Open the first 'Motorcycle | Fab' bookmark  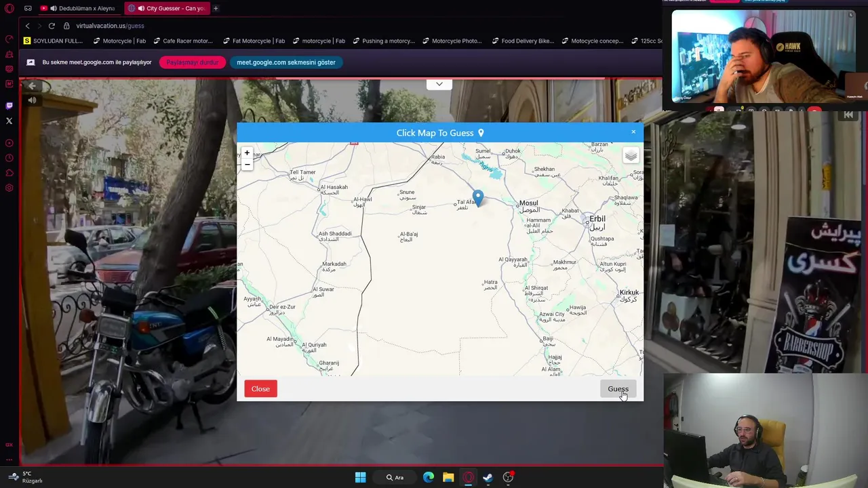coord(119,41)
